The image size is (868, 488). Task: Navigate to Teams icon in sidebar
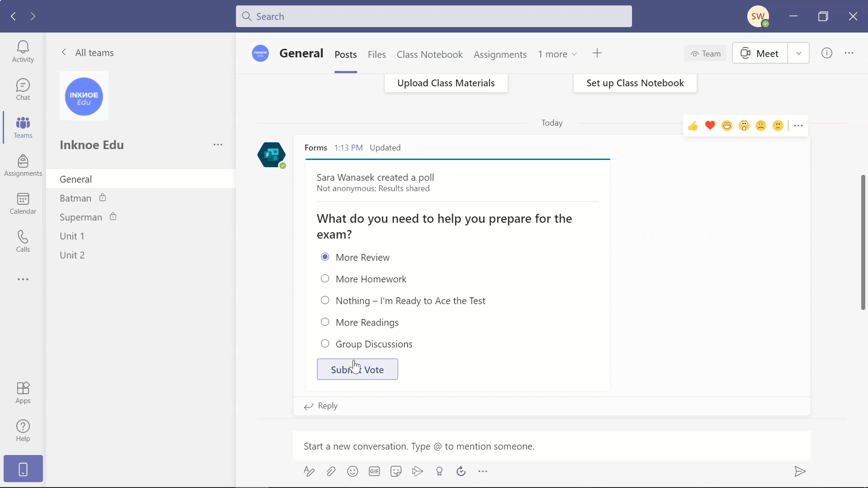23,127
